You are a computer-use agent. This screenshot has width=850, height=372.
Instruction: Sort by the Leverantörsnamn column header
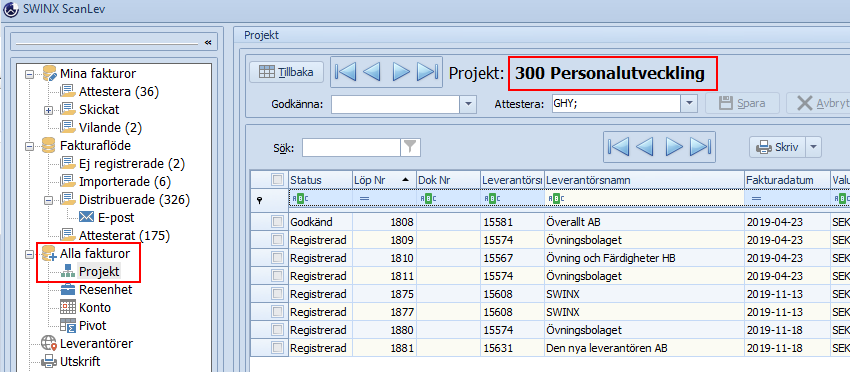click(644, 179)
